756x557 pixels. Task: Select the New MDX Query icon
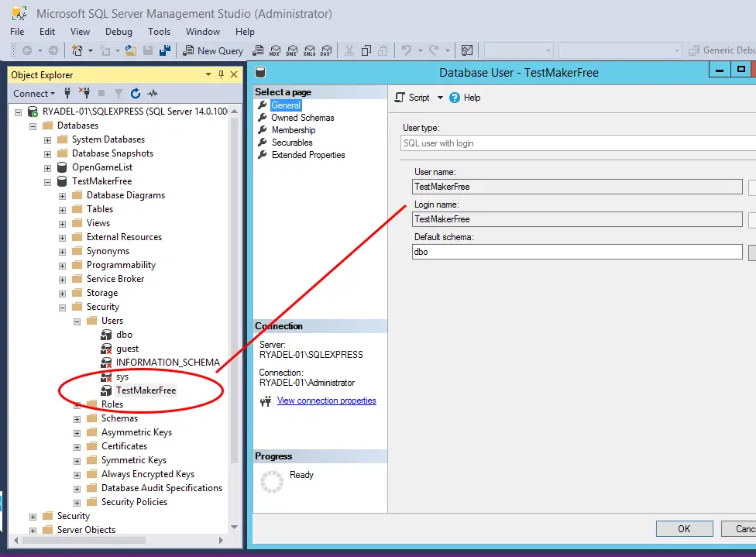tap(276, 50)
